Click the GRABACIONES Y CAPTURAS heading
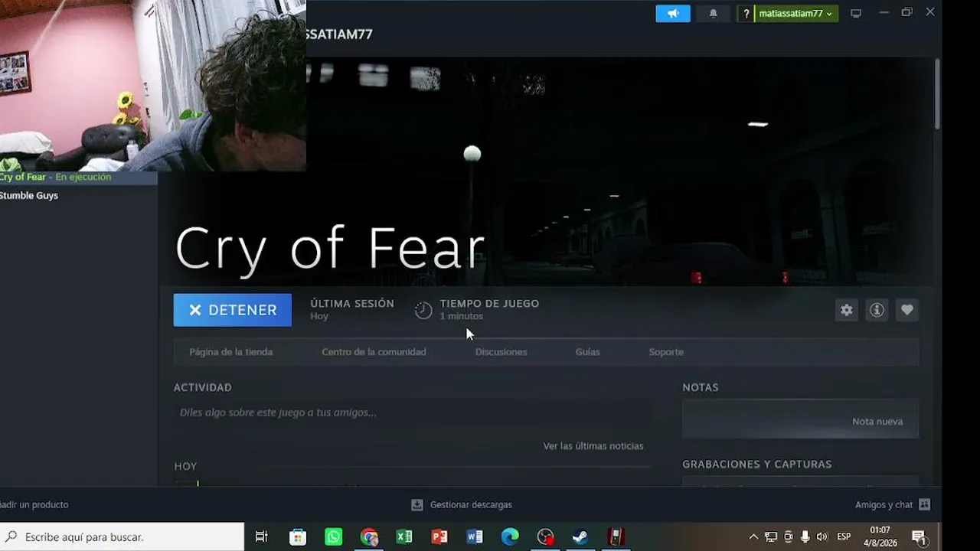Image resolution: width=980 pixels, height=551 pixels. point(757,465)
